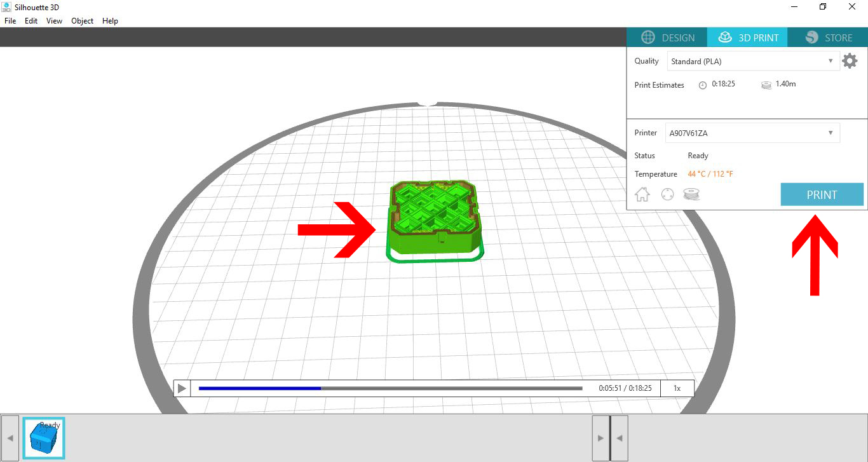Viewport: 868px width, 462px height.
Task: Collapse the side panel arrow at bottom right
Action: (x=620, y=438)
